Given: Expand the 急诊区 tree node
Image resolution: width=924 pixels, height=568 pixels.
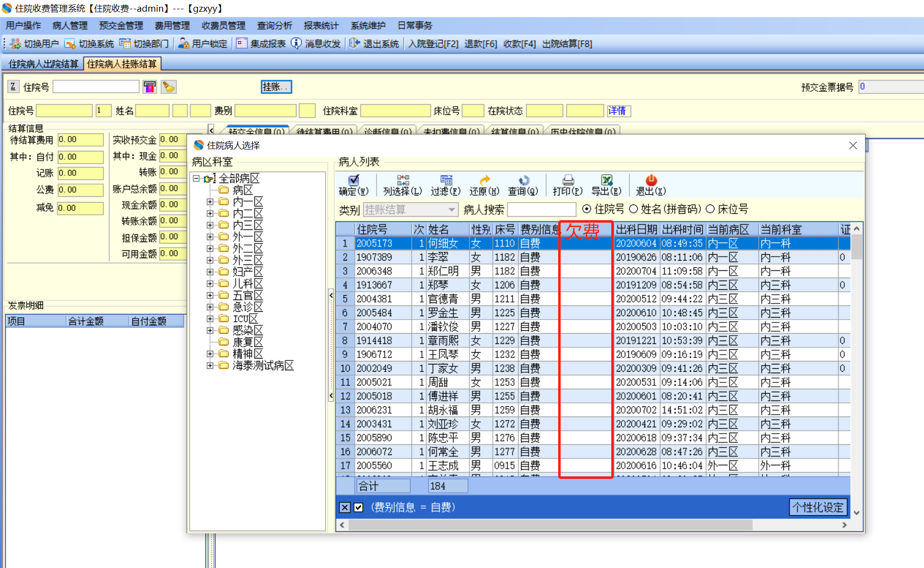Looking at the screenshot, I should (209, 307).
